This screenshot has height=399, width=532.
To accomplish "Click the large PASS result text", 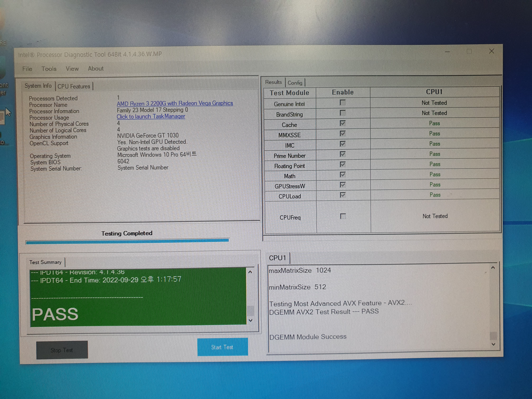I will (55, 314).
